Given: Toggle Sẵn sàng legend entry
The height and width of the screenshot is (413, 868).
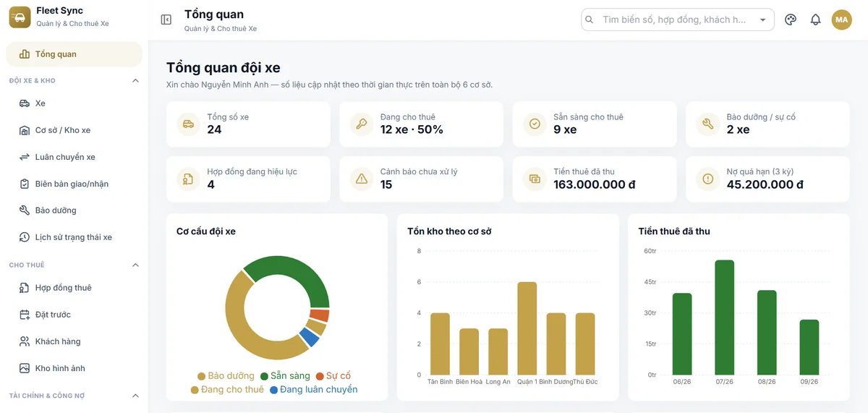Looking at the screenshot, I should [x=285, y=376].
